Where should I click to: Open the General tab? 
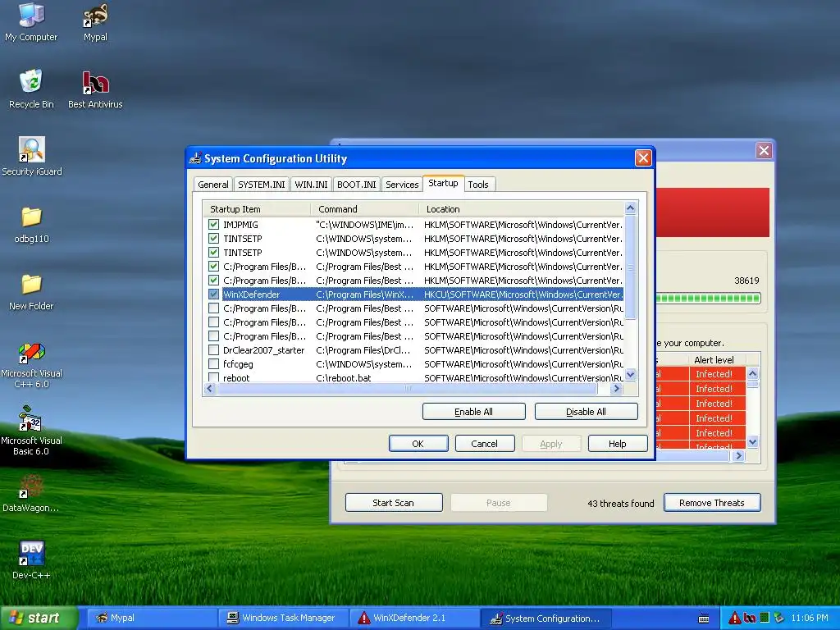(x=212, y=185)
